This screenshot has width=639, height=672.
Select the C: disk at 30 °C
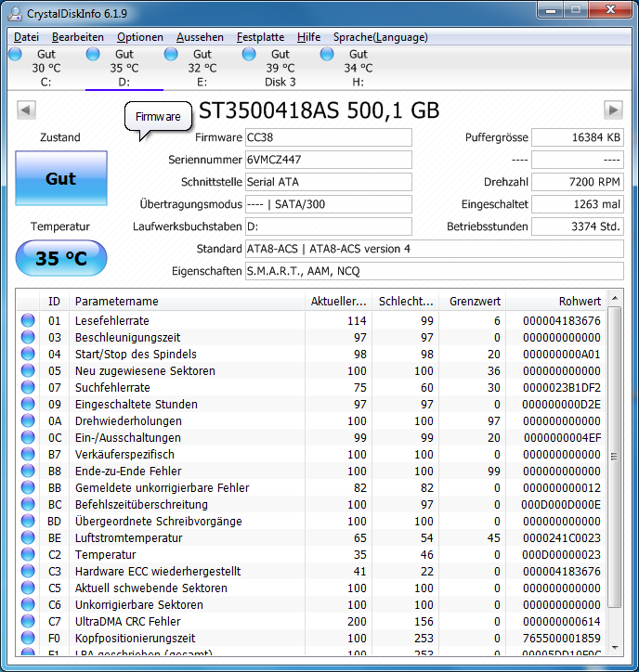(46, 68)
